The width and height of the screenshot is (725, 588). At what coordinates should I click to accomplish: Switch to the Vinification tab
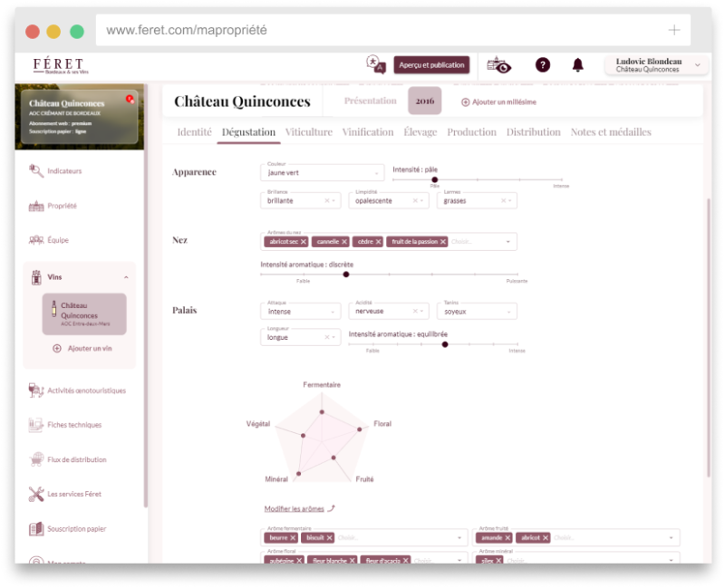[x=368, y=132]
